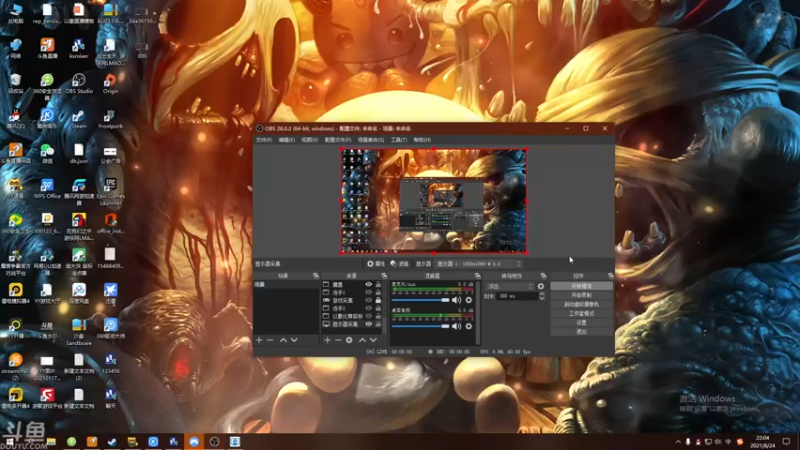Move selected source down with arrow icon
800x450 pixels.
pyautogui.click(x=373, y=340)
